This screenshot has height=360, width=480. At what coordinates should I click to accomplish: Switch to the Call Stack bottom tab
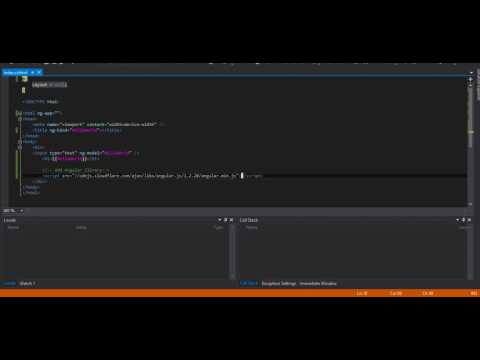249,283
